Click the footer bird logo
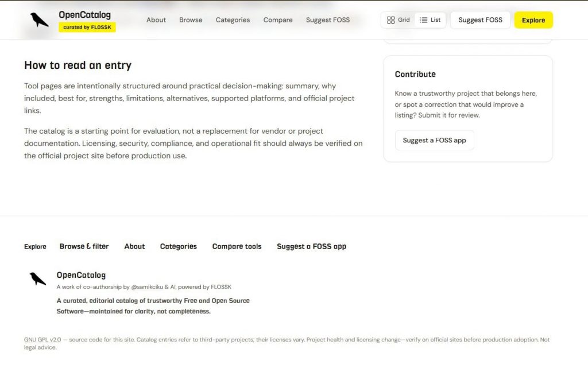 coord(37,279)
